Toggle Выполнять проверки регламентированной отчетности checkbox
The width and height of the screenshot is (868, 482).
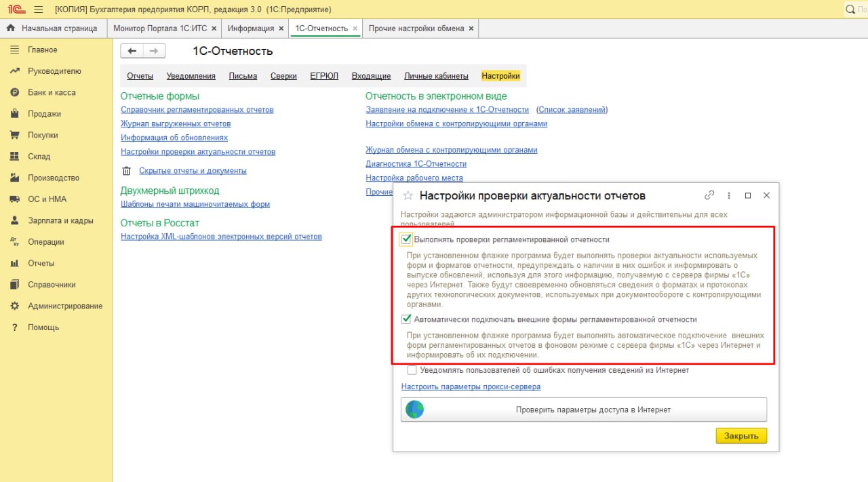407,239
